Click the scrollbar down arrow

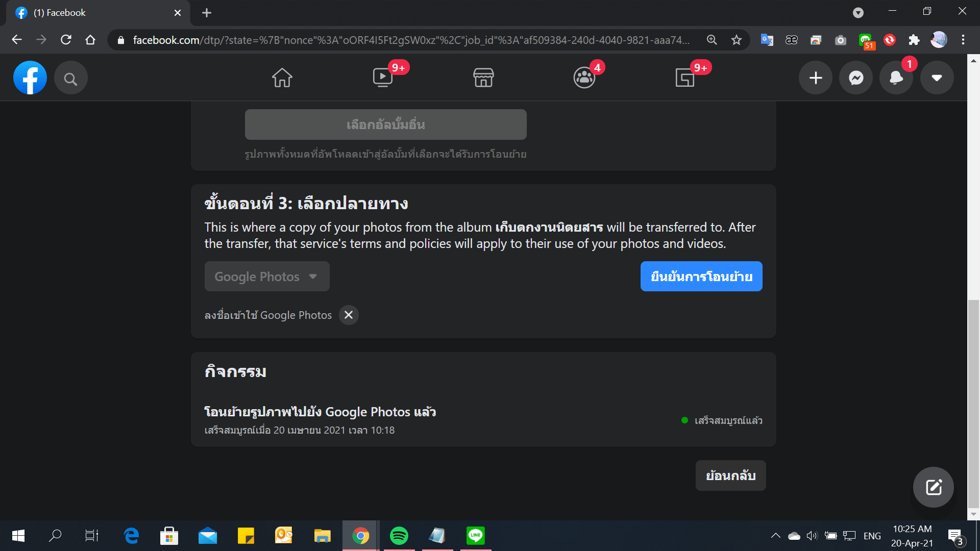coord(973,514)
